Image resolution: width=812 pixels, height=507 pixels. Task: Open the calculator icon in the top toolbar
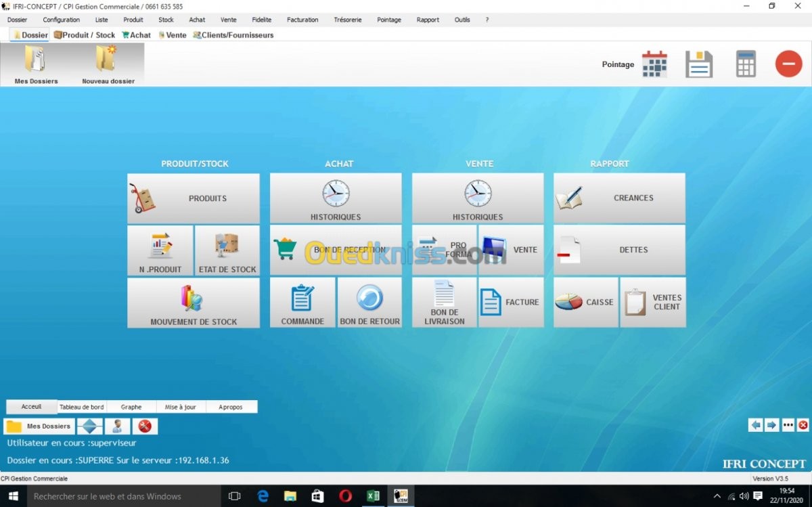746,64
